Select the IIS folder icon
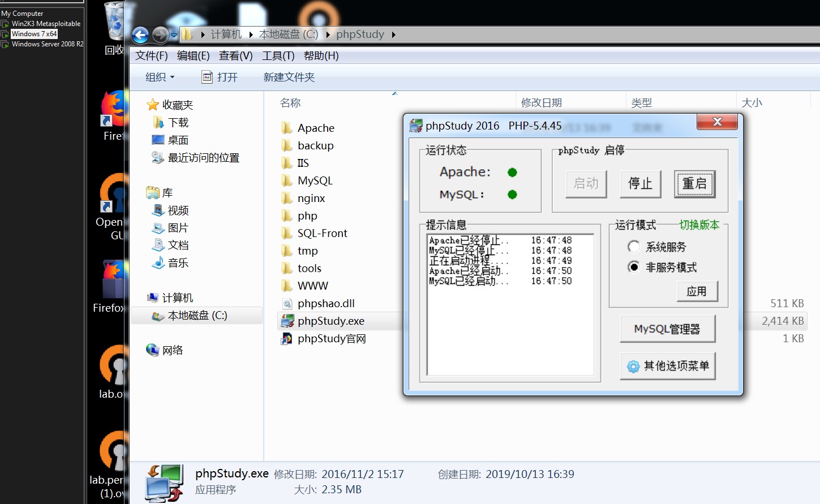 click(287, 163)
